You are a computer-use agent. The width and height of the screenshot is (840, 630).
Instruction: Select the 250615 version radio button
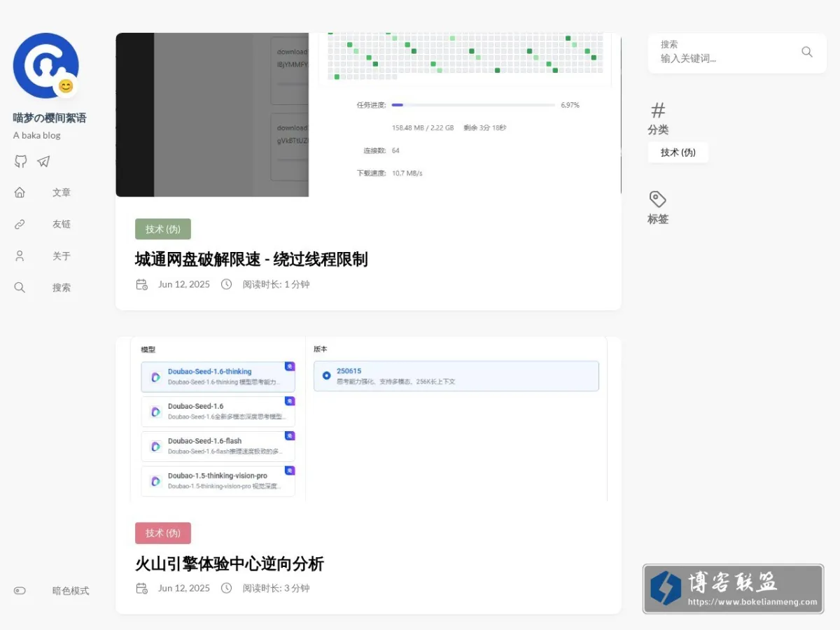[x=326, y=376]
